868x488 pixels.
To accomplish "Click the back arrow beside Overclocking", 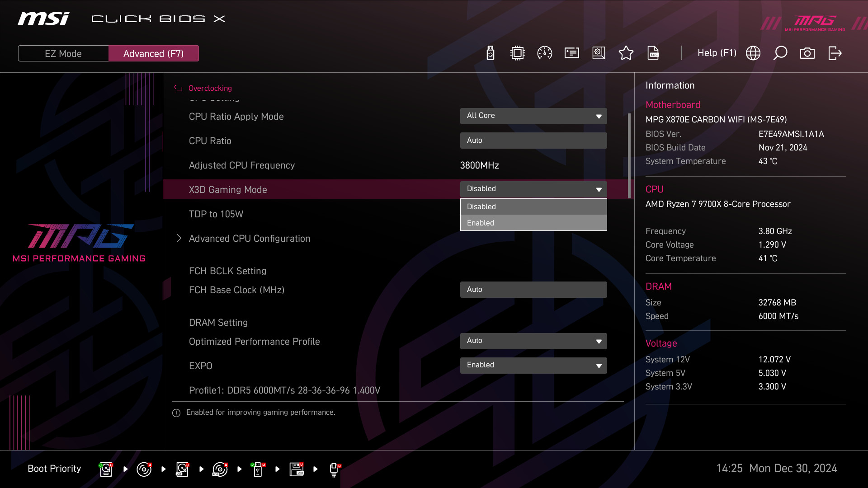I will point(178,88).
